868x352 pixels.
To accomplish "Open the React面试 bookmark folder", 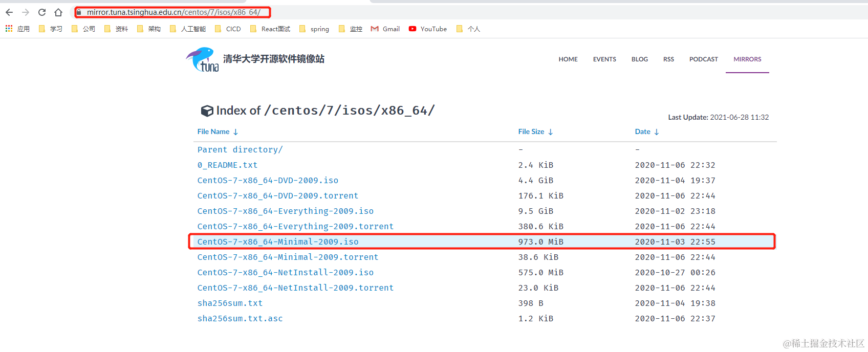I will 270,29.
